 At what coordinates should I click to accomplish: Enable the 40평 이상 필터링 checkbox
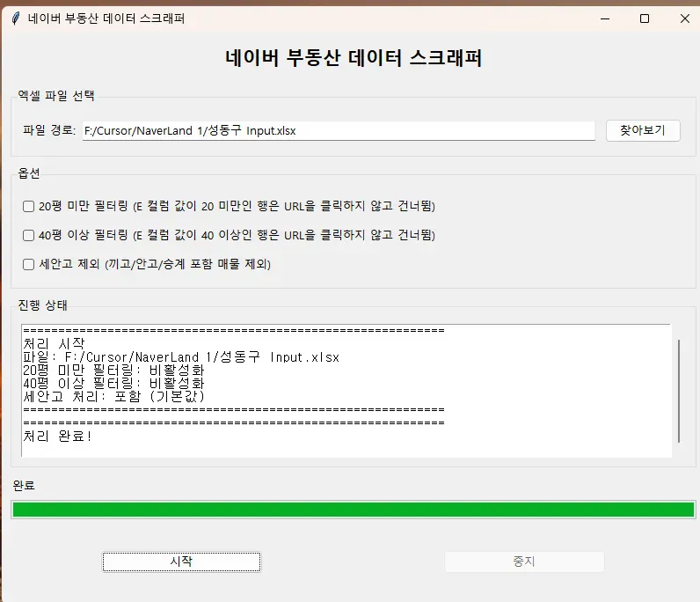click(28, 235)
